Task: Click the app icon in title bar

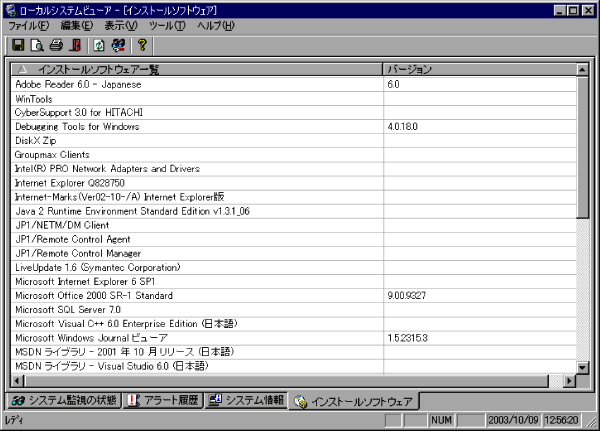Action: 11,10
